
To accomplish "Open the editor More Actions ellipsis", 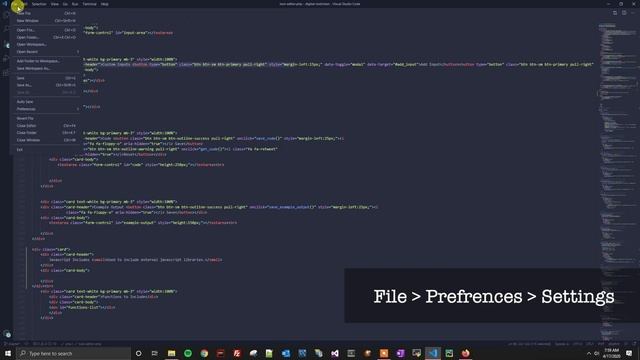I will click(x=633, y=13).
